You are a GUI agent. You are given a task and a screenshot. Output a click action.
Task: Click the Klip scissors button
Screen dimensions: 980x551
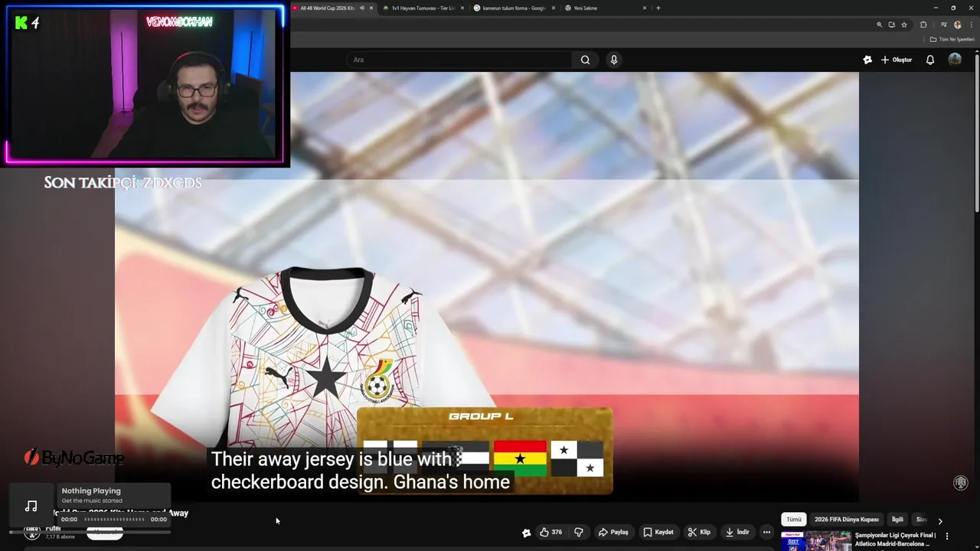tap(699, 532)
